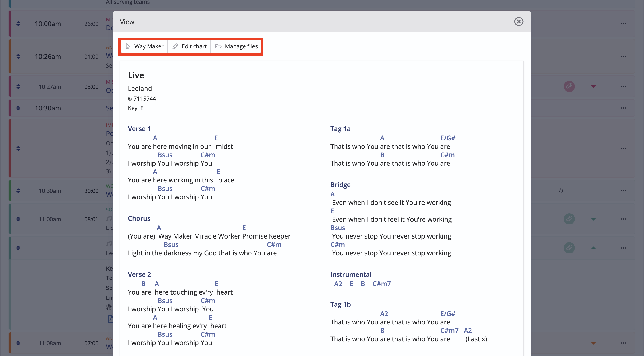Image resolution: width=644 pixels, height=356 pixels.
Task: Click the reorder handle on 10:00am row
Action: (18, 24)
